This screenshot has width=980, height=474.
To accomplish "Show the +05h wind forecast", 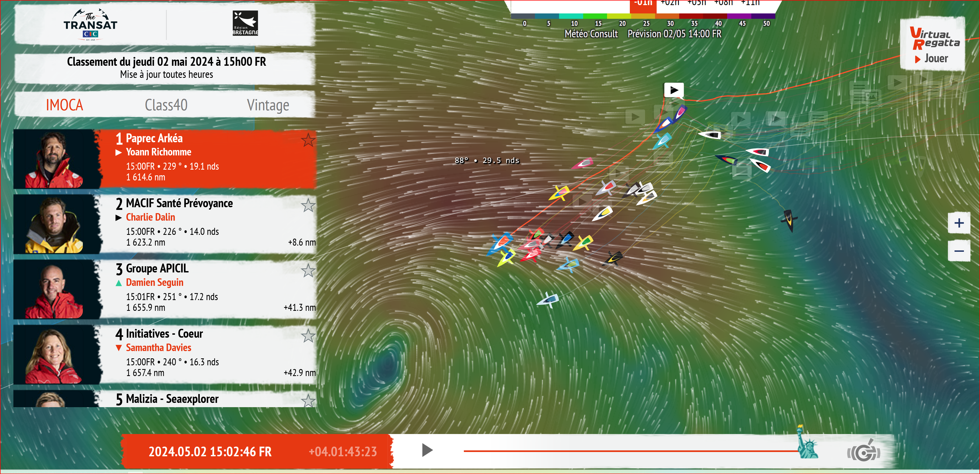I will (697, 3).
